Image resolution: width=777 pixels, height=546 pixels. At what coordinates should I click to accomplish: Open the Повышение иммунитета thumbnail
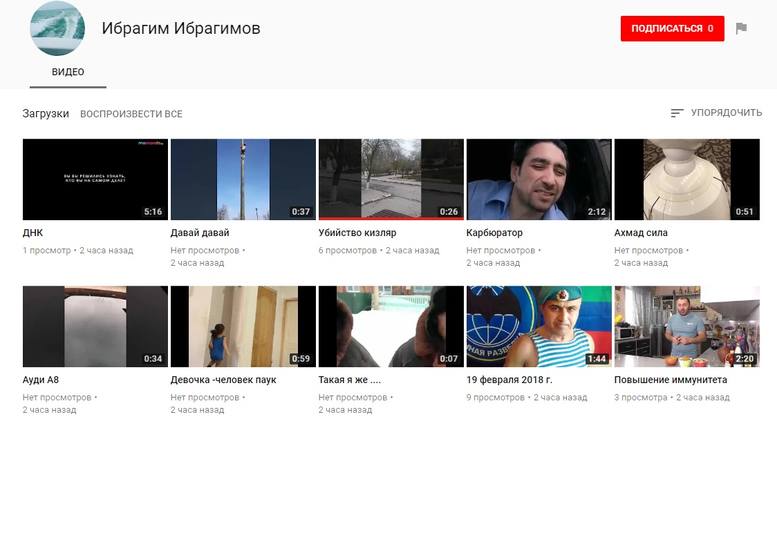(x=687, y=327)
